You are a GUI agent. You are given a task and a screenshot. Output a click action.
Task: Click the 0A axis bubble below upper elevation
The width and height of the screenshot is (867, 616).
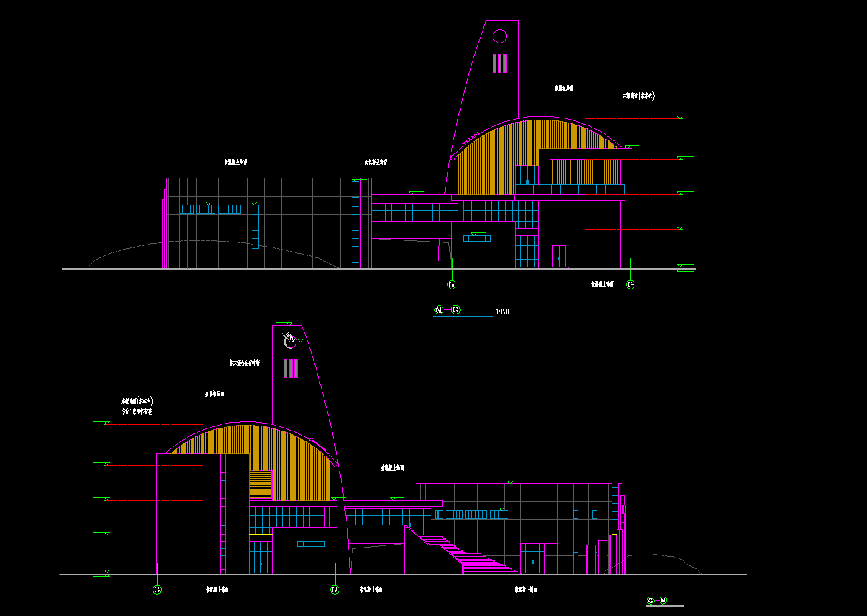coord(451,284)
